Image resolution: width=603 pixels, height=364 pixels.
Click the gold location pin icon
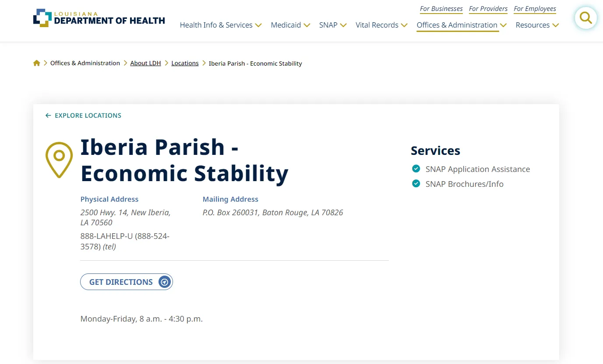[x=59, y=160]
